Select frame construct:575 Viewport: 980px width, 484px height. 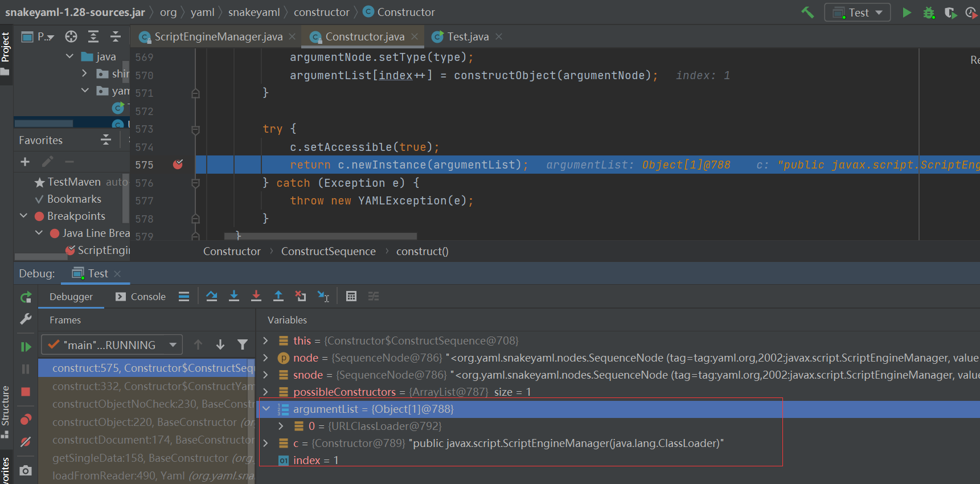coord(147,368)
